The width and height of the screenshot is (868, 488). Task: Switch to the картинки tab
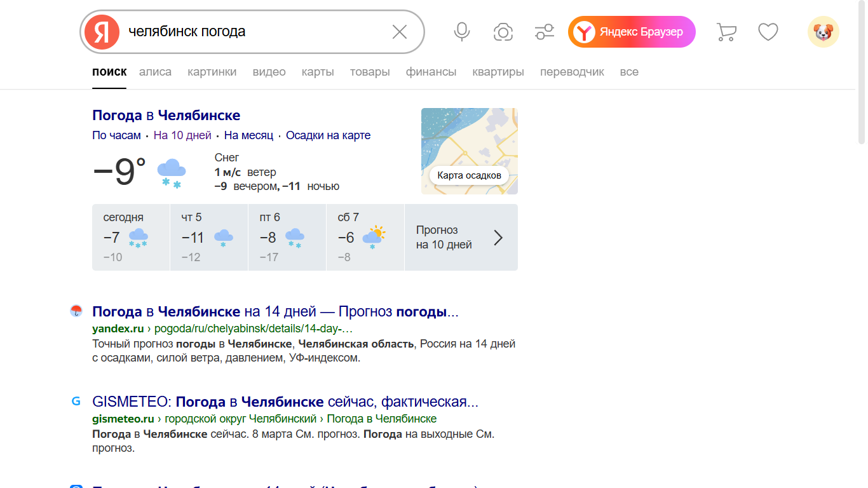pyautogui.click(x=212, y=72)
